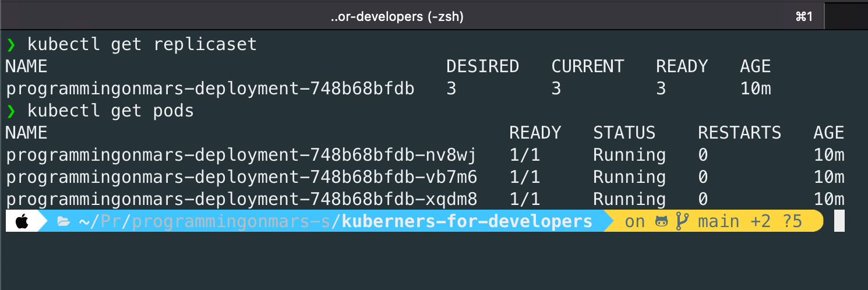Click the READY header in replicaset table

tap(682, 66)
